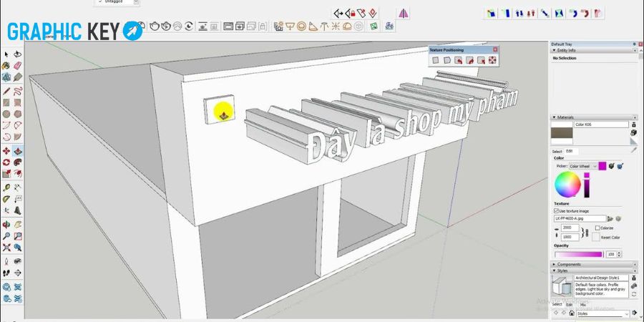Click the sun light icon in toolbar

pyautogui.click(x=336, y=26)
